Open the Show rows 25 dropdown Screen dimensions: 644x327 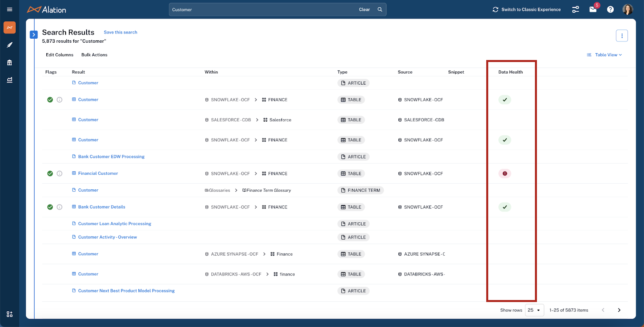(534, 310)
